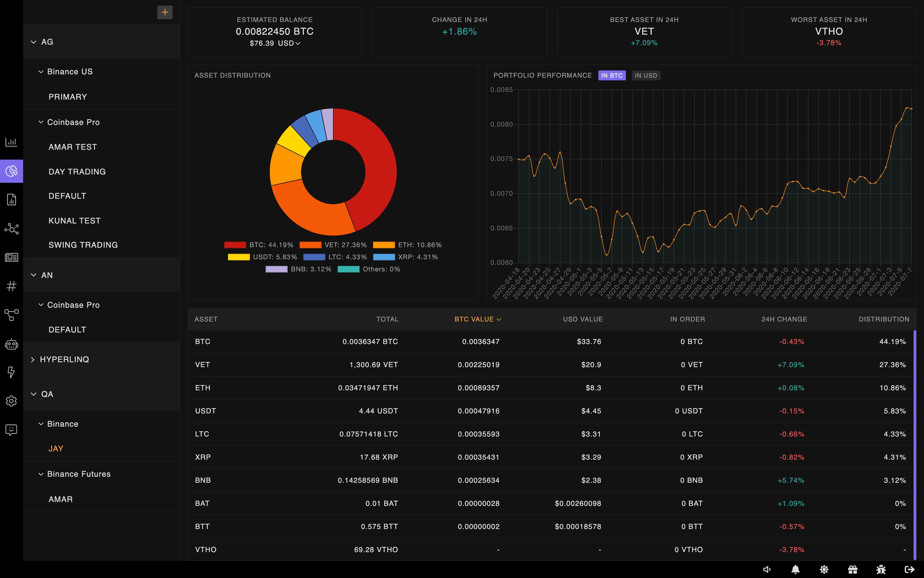Collapse the Binance US account group

coord(41,71)
